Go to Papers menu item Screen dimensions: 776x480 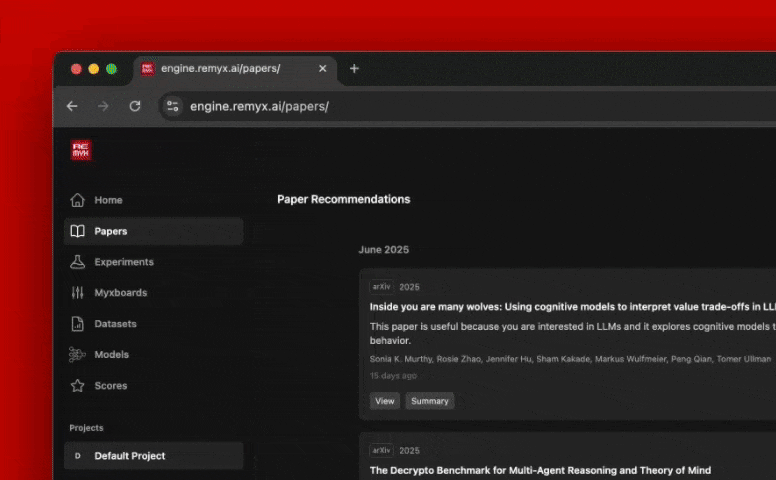pyautogui.click(x=153, y=231)
